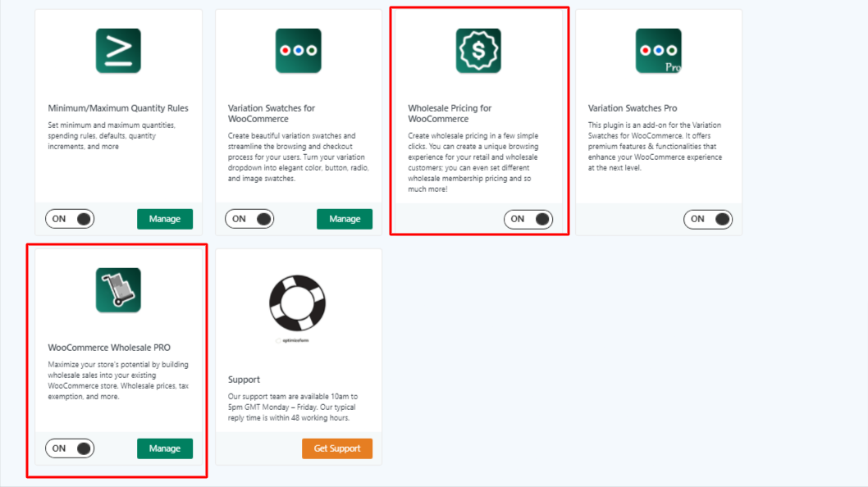The image size is (868, 487).
Task: Click the 'Maximize your store's potential' description
Action: point(118,380)
